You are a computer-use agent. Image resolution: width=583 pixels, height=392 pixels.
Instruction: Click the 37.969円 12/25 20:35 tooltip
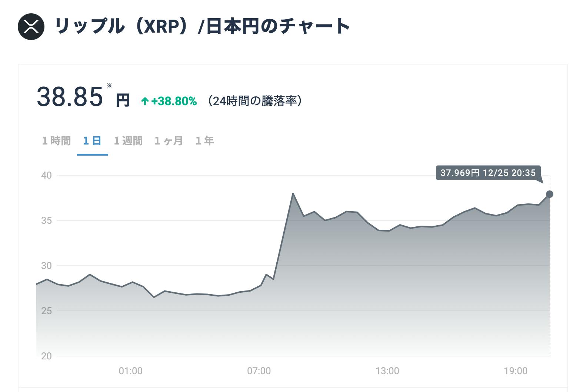[x=488, y=173]
